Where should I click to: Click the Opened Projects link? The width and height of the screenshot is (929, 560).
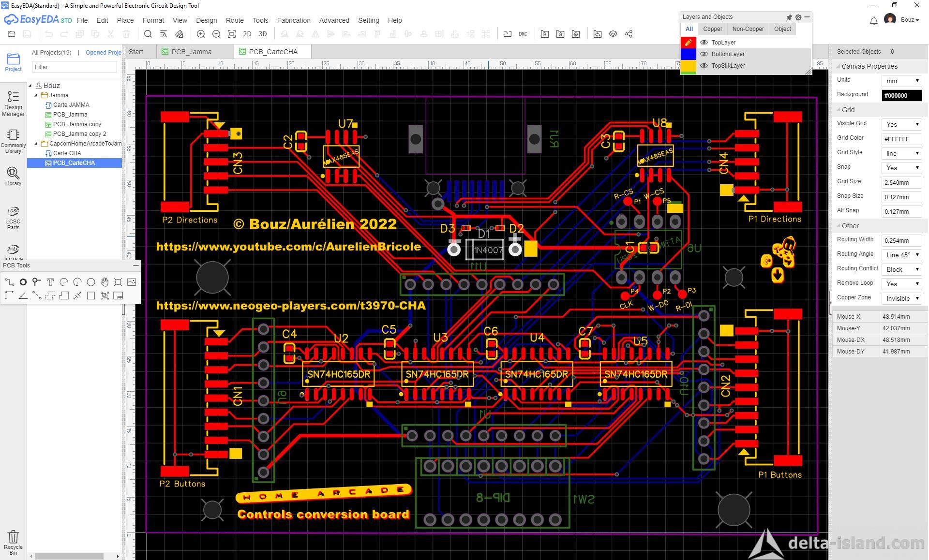103,53
